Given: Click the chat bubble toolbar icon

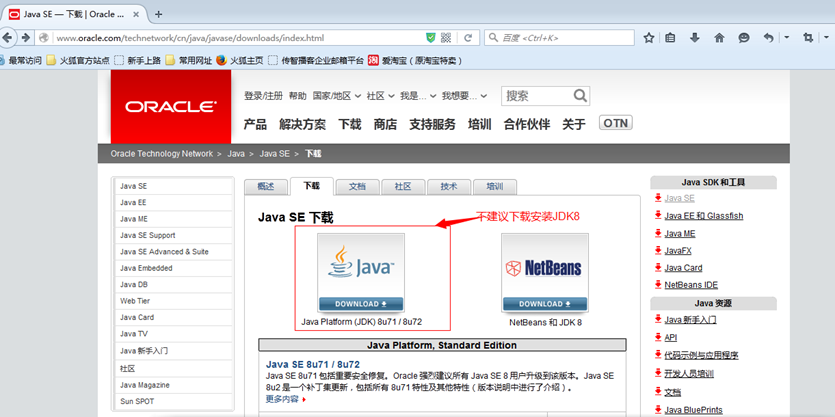Looking at the screenshot, I should point(743,38).
